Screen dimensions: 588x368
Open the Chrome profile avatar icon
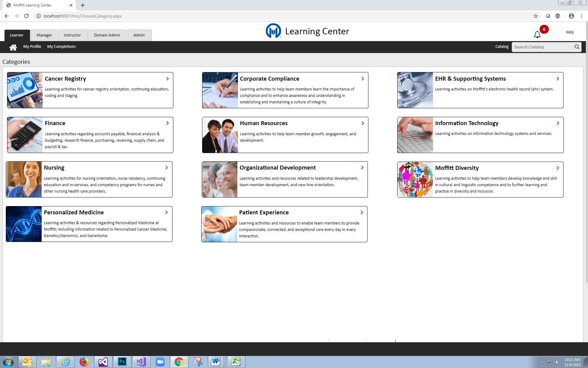571,16
